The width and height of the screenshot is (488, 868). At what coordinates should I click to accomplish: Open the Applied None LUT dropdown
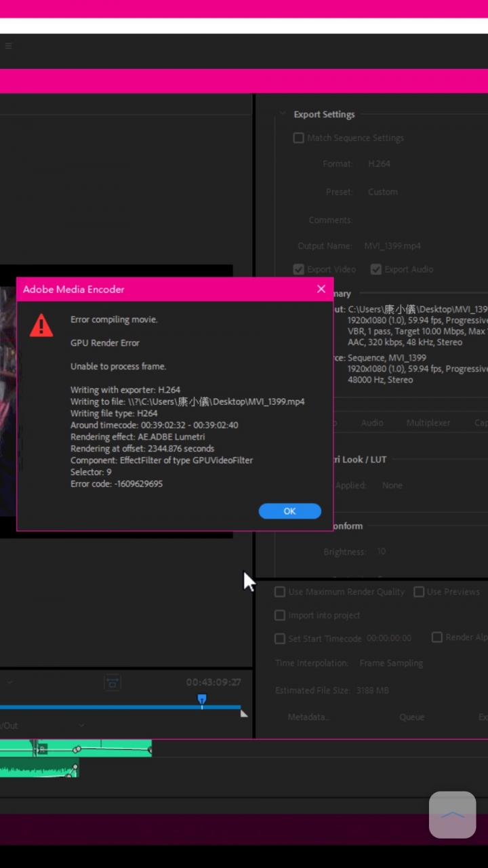coord(392,486)
